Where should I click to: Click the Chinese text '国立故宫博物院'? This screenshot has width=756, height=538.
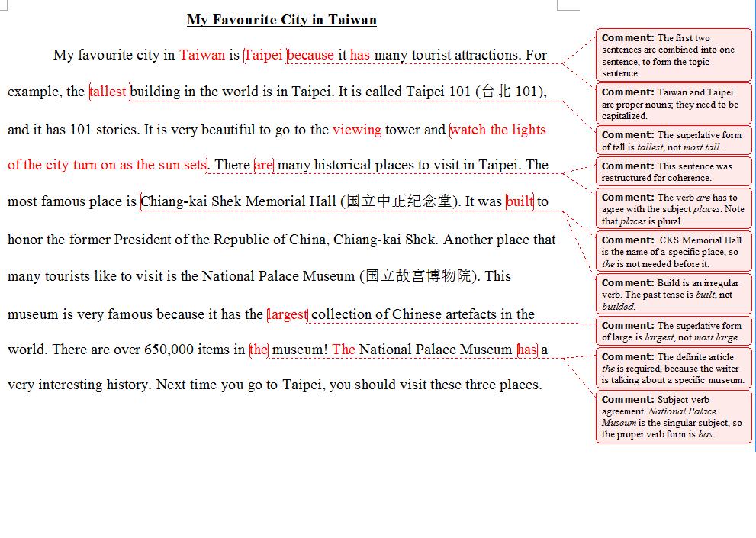click(x=419, y=276)
